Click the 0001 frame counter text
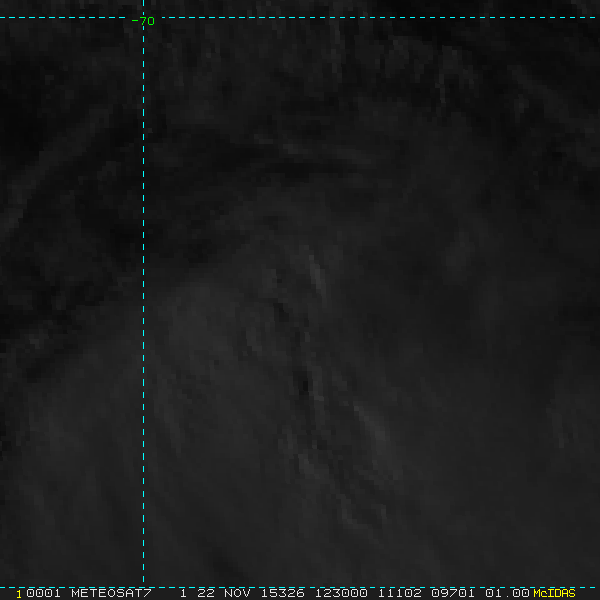Viewport: 600px width, 600px height. pos(43,593)
